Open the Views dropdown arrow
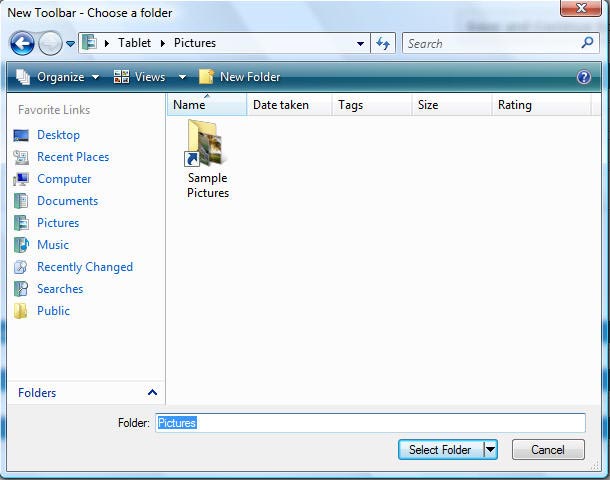This screenshot has height=480, width=610. pyautogui.click(x=182, y=77)
